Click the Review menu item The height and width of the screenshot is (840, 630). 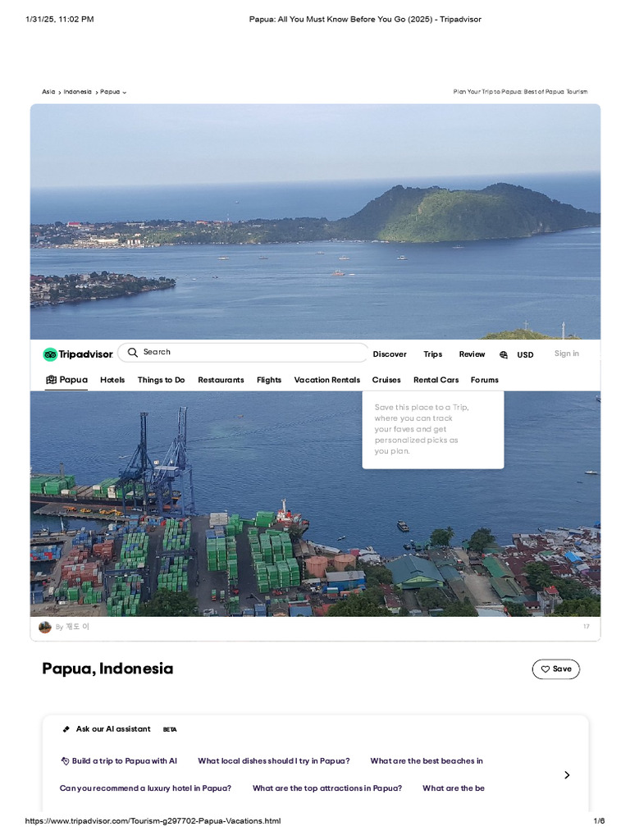click(x=472, y=354)
